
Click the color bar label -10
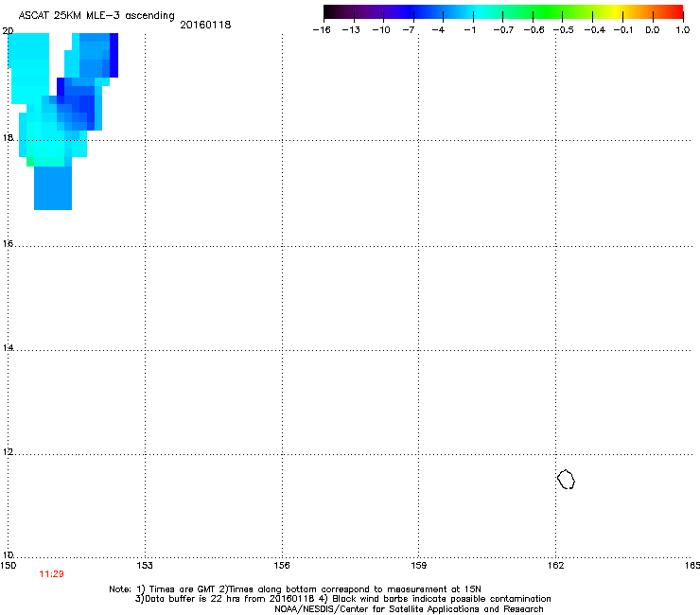click(381, 30)
